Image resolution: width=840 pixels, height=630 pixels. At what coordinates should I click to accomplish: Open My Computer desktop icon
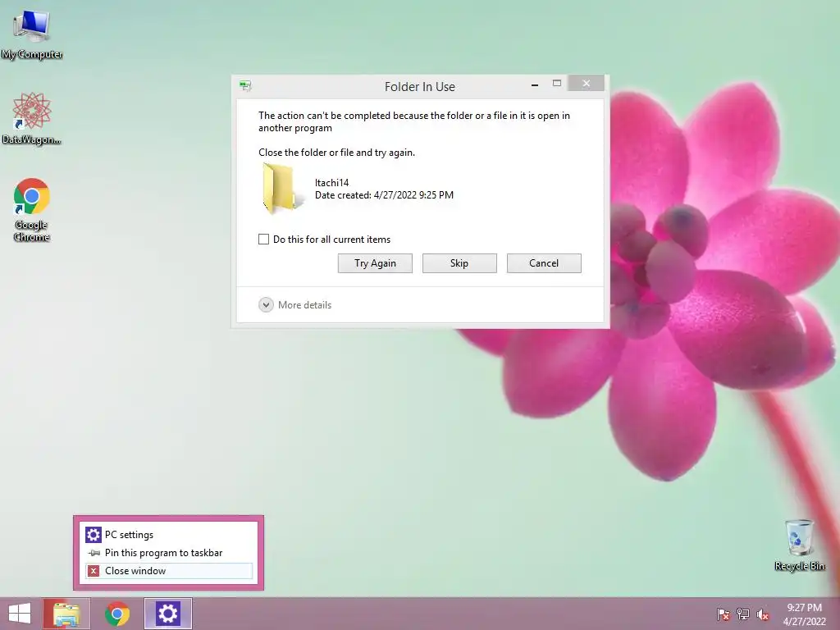[32, 34]
